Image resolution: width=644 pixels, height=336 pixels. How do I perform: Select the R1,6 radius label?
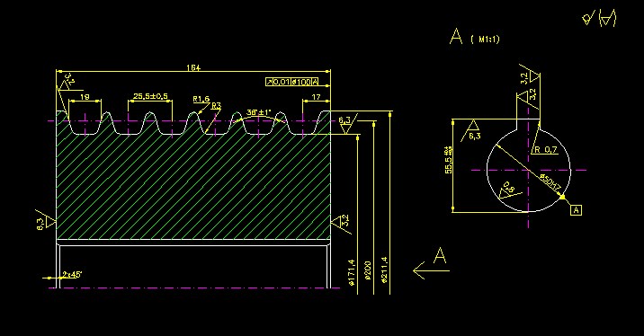201,99
